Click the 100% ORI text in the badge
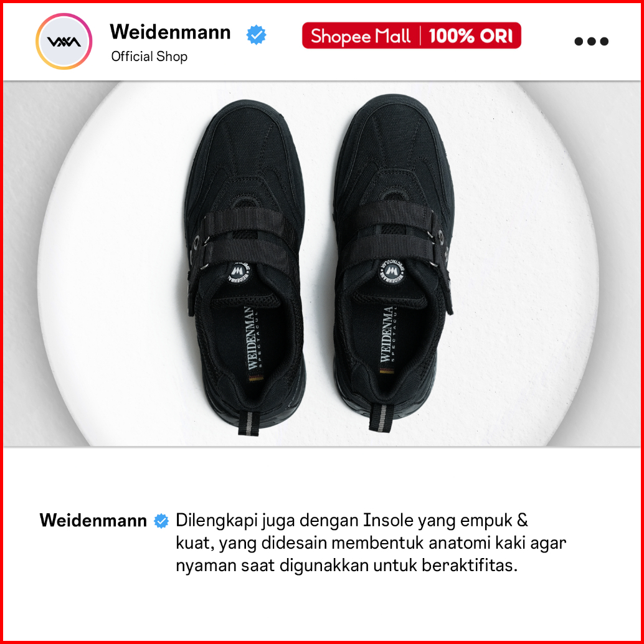Image resolution: width=644 pixels, height=644 pixels. [471, 36]
